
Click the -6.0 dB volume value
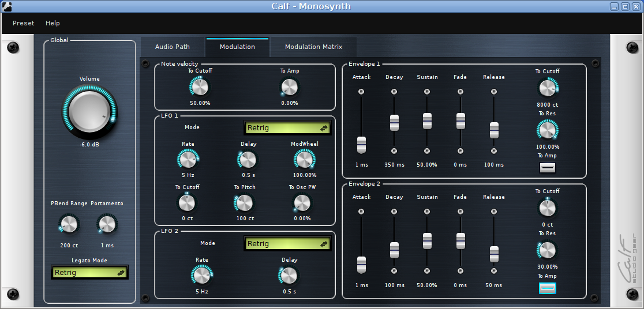tap(89, 145)
